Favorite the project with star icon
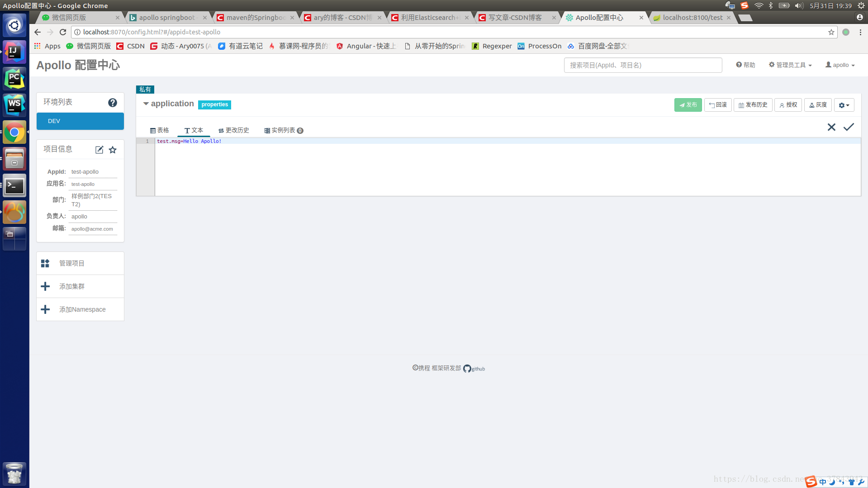Screen dimensions: 868x488 (113, 150)
